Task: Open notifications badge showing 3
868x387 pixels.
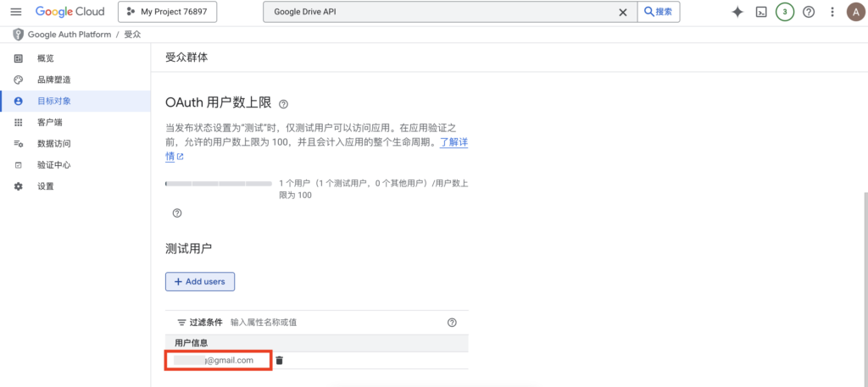Action: click(785, 12)
